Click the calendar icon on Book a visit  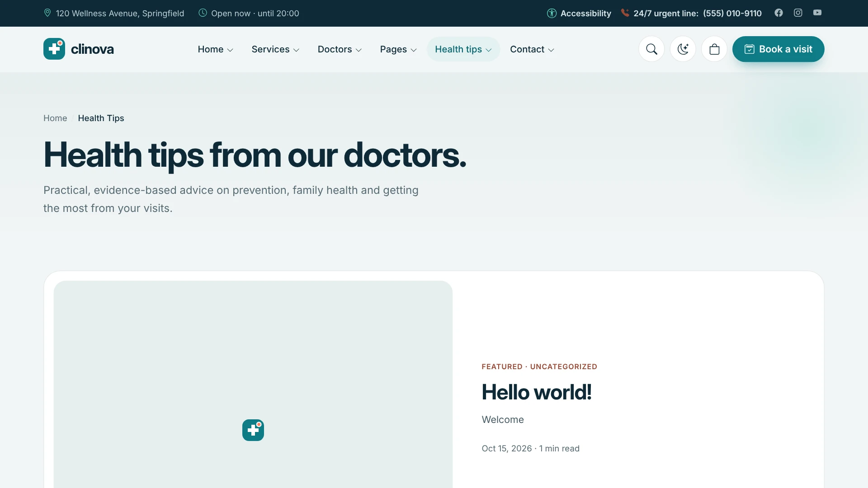749,49
